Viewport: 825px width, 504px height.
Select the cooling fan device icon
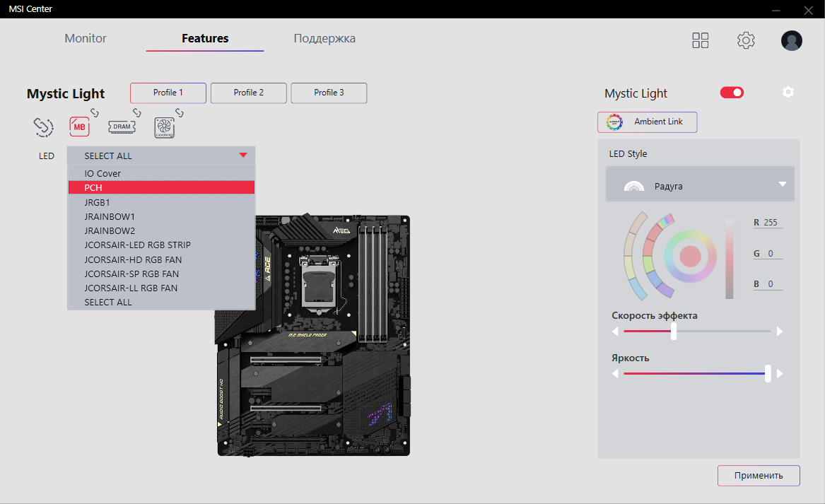pos(164,127)
